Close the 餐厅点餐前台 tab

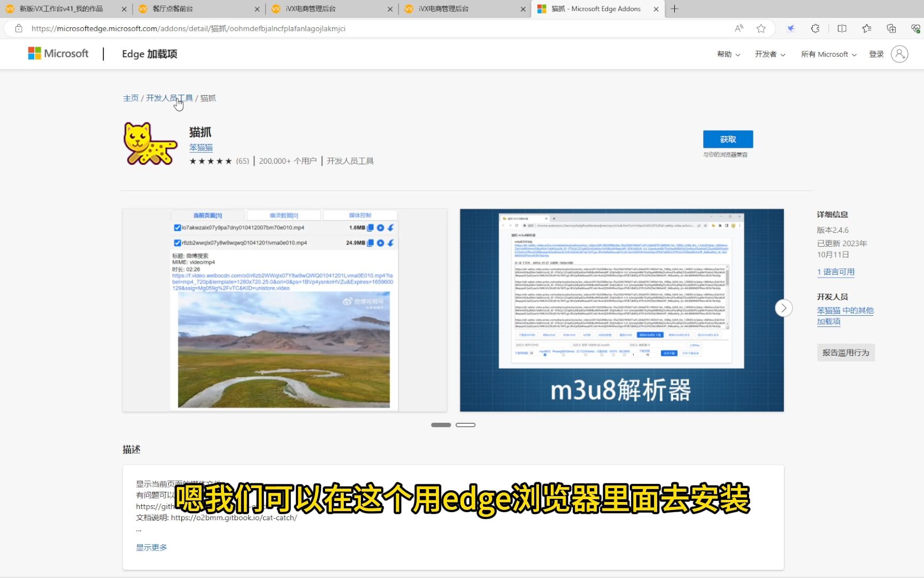click(x=257, y=9)
